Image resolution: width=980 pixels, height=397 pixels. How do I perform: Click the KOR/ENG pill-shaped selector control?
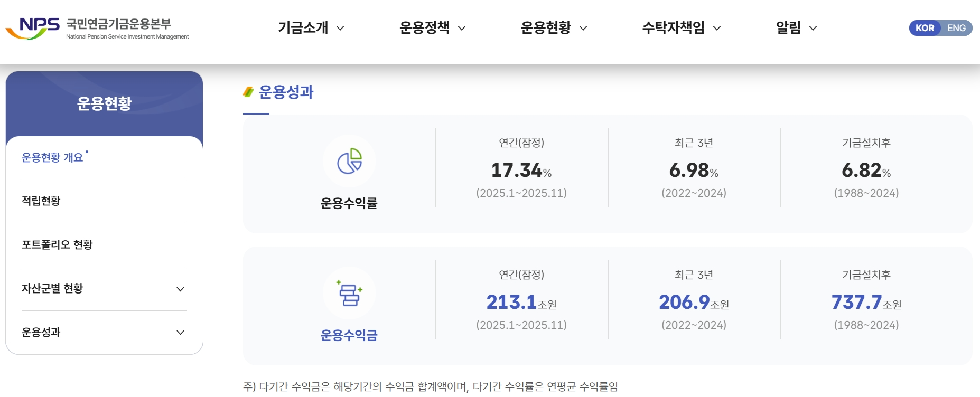pos(940,28)
